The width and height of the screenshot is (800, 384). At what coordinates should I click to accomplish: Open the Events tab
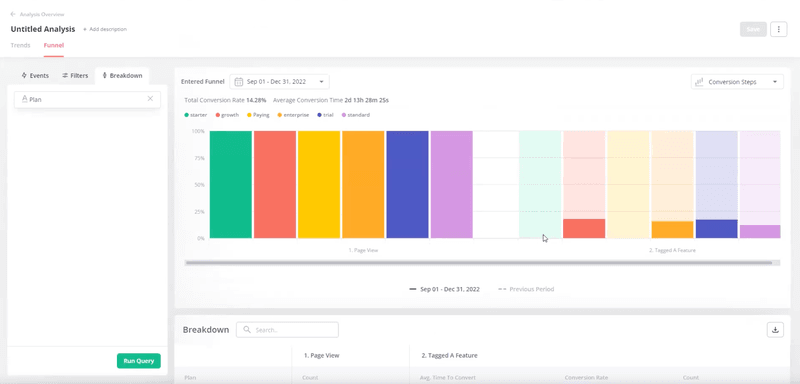point(35,75)
